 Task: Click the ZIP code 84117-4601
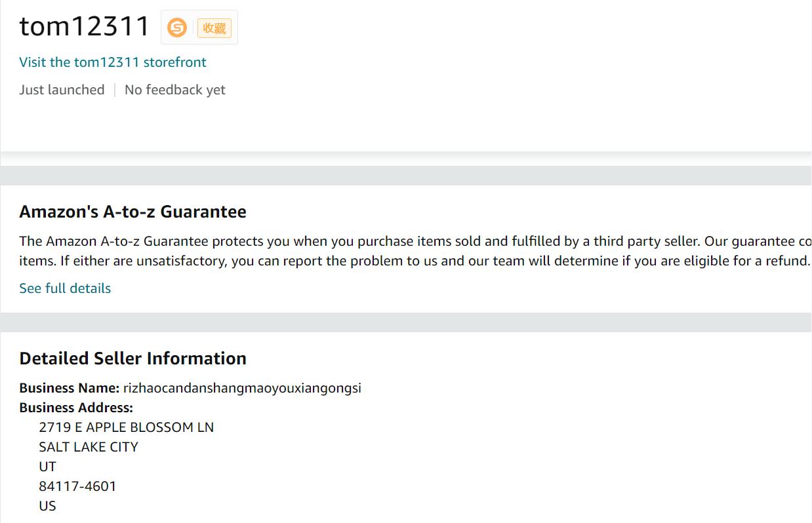pos(77,486)
